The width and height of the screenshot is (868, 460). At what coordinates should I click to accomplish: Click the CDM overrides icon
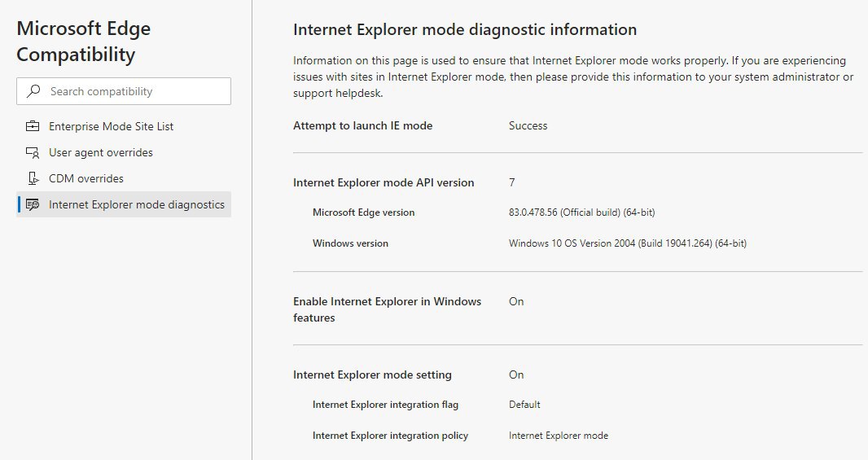[x=33, y=178]
